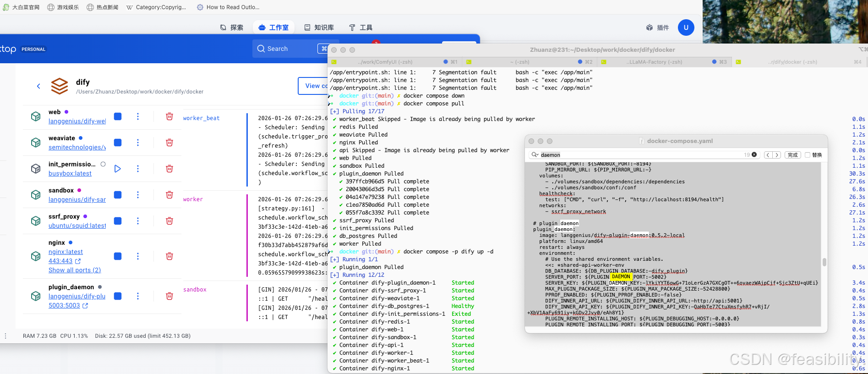
Task: Open the 热点新闻 bookmark
Action: point(103,7)
